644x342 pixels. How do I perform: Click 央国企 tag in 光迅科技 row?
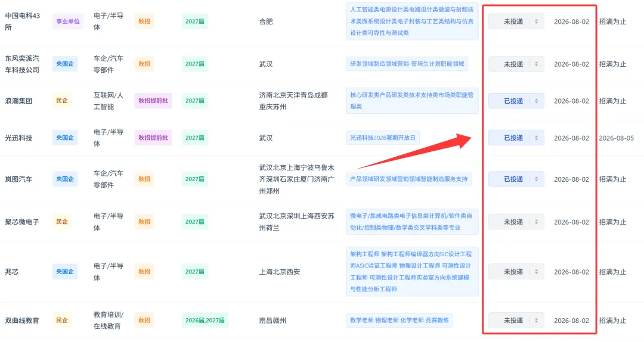coord(65,138)
